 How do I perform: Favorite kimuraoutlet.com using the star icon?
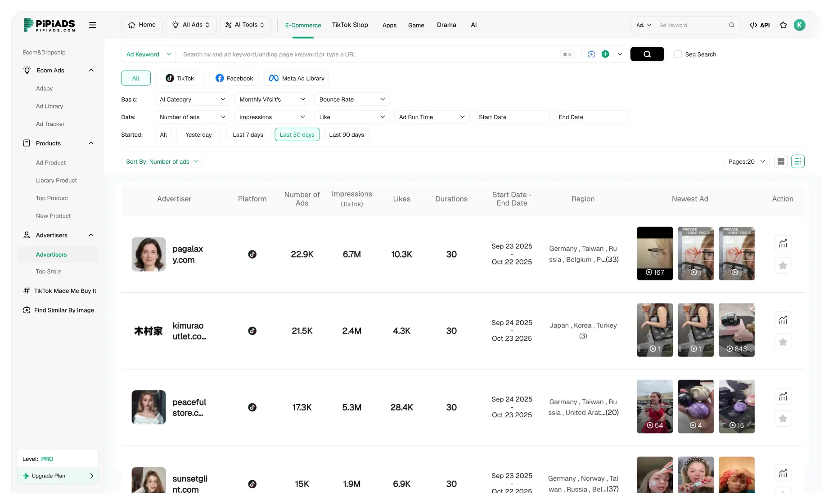click(783, 342)
